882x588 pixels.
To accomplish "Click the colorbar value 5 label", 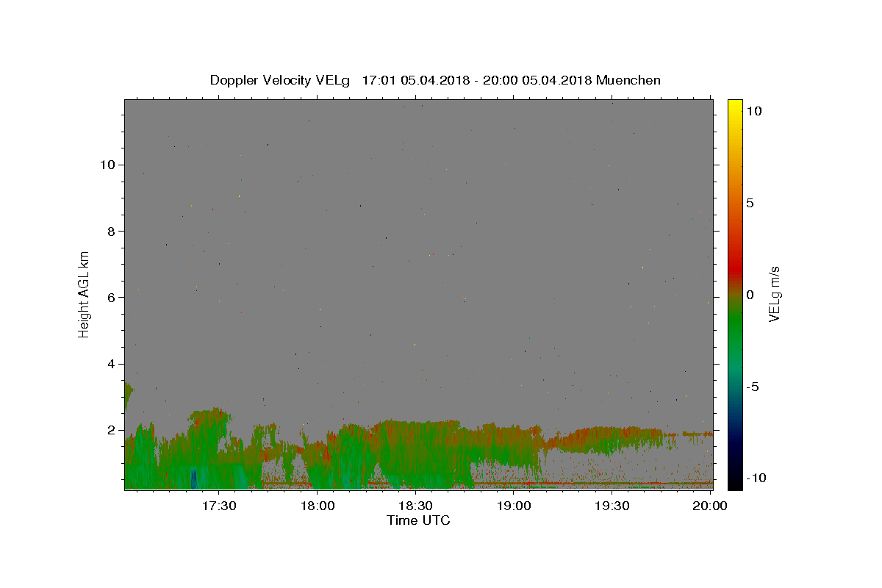I will [x=750, y=203].
